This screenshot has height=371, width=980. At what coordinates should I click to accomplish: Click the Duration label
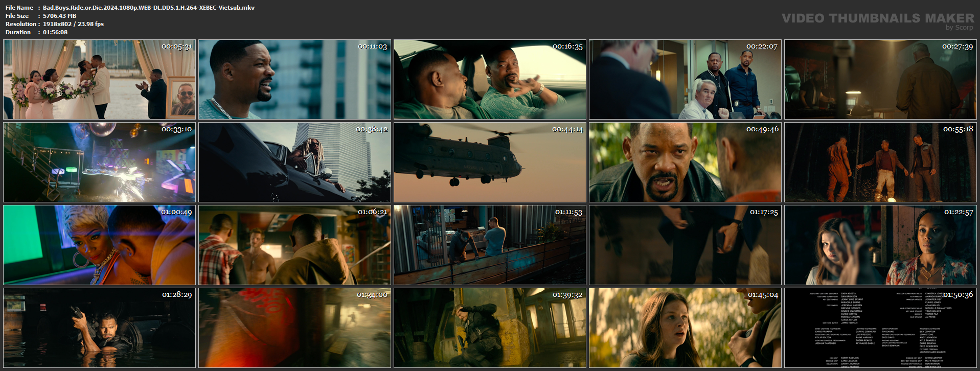coord(18,32)
